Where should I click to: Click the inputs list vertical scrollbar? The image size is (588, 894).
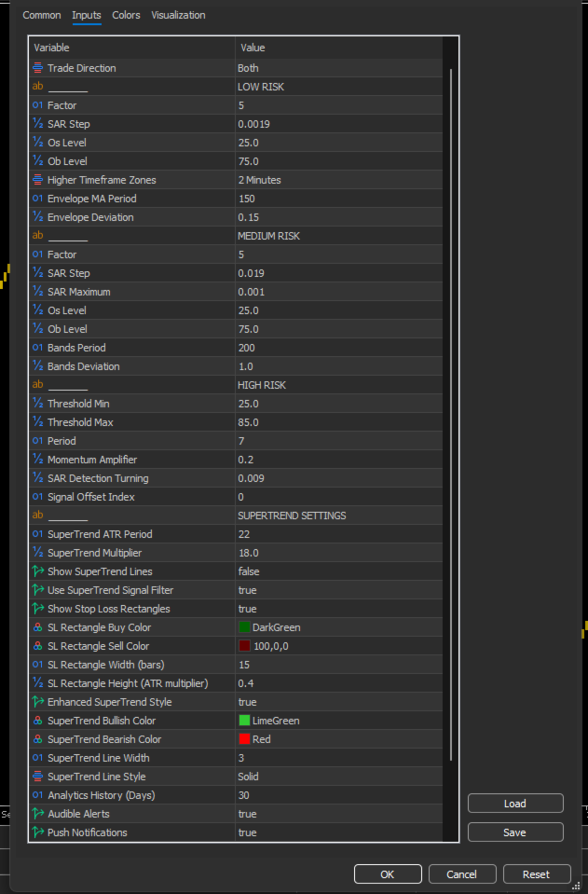(451, 415)
